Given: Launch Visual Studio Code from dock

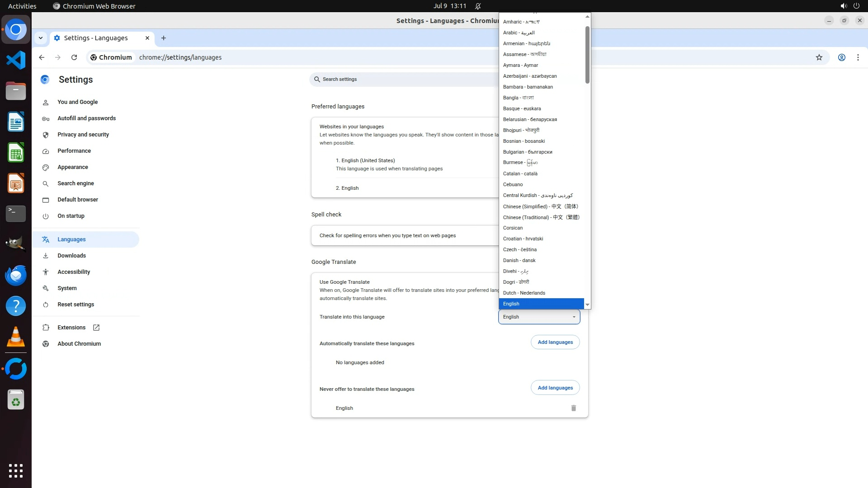Looking at the screenshot, I should tap(16, 60).
